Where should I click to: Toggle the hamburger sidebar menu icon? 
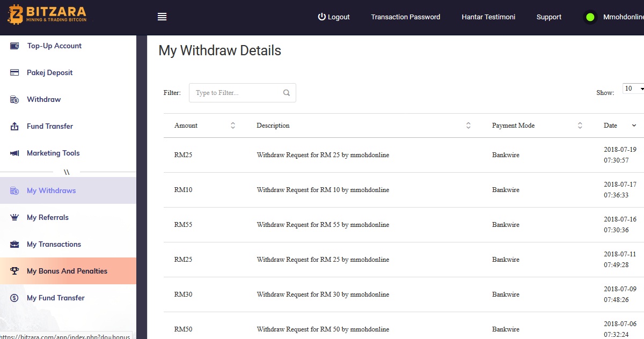[162, 17]
